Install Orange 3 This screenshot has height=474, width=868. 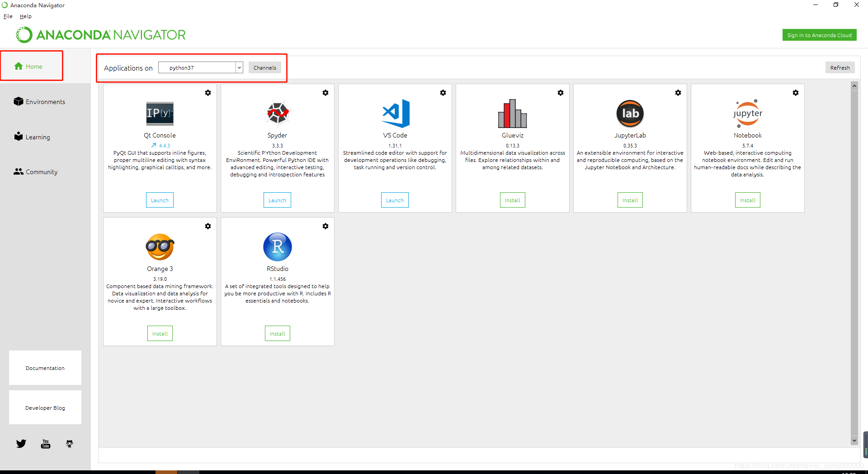click(x=160, y=333)
